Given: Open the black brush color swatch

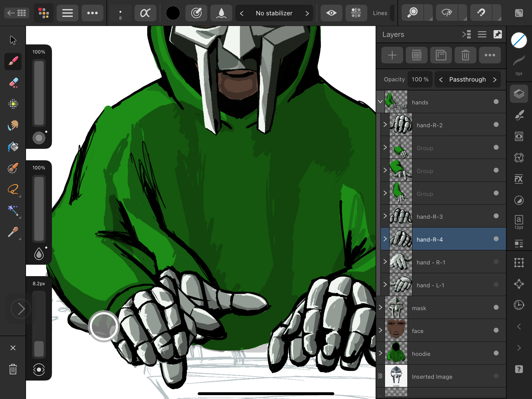Looking at the screenshot, I should pyautogui.click(x=173, y=13).
